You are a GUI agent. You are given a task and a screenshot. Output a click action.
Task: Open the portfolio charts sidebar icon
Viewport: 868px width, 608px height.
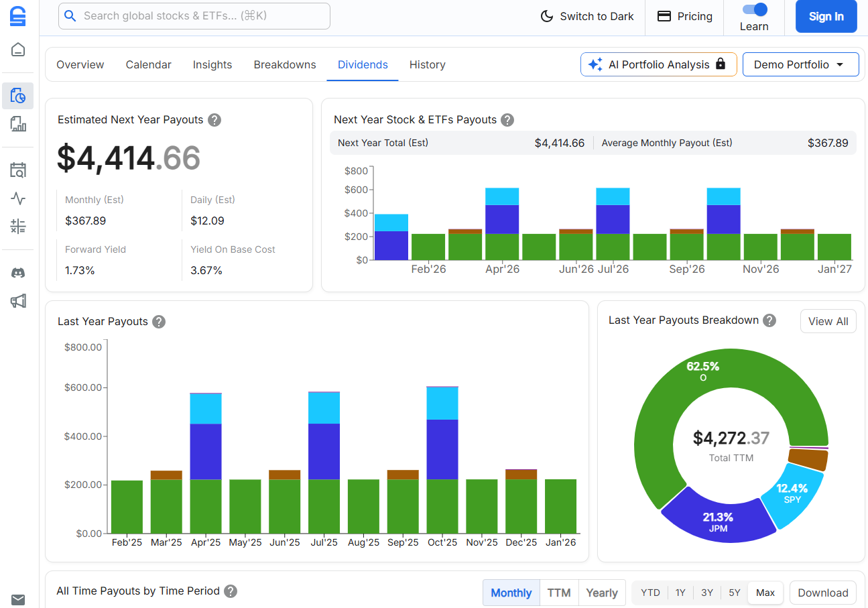pyautogui.click(x=17, y=124)
